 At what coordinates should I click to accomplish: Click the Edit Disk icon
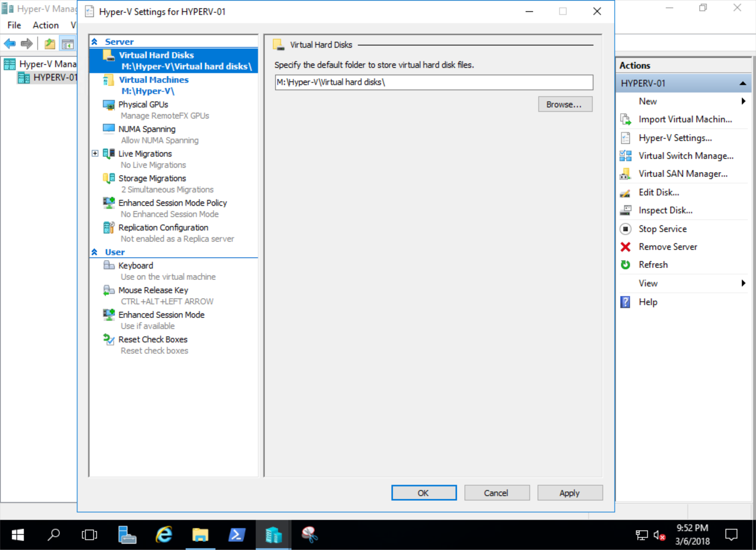tap(626, 192)
